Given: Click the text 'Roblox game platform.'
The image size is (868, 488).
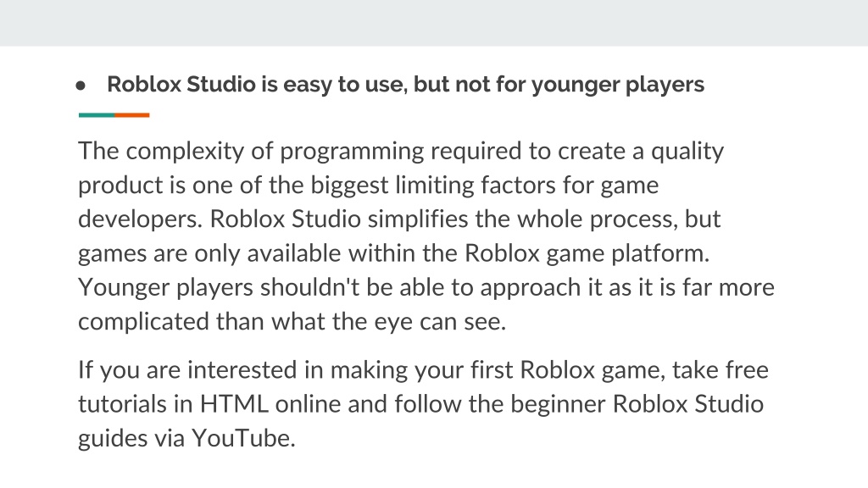Looking at the screenshot, I should (x=587, y=253).
